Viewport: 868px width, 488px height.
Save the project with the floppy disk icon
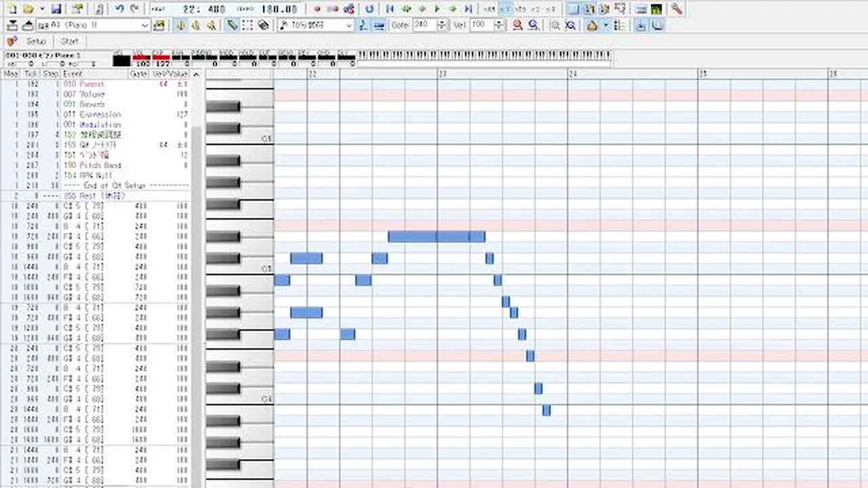click(x=56, y=9)
